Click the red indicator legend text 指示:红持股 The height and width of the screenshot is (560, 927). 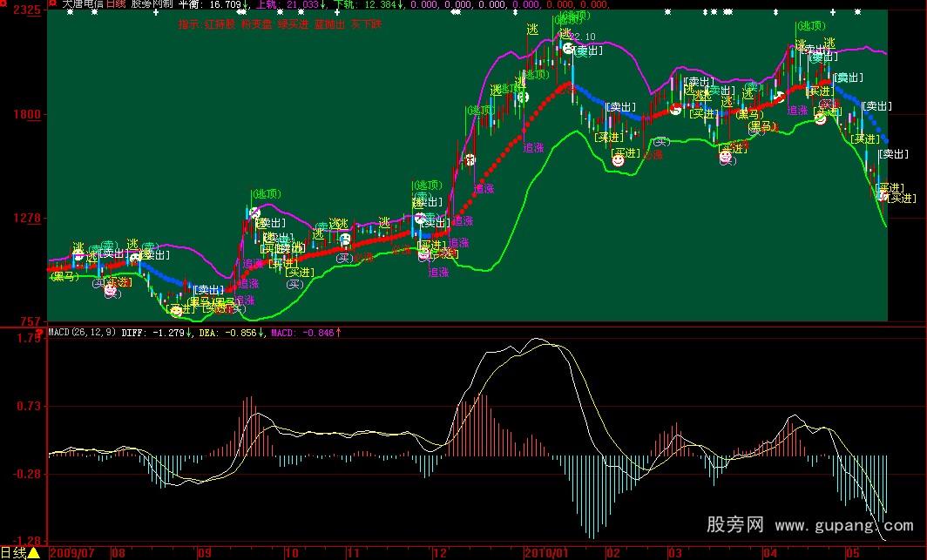(207, 24)
